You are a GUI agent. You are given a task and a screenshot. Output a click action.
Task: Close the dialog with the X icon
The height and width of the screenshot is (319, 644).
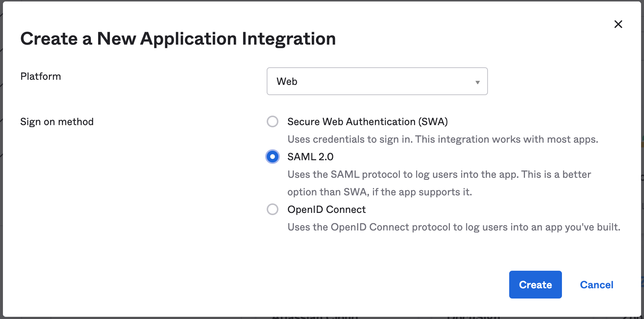click(x=618, y=24)
